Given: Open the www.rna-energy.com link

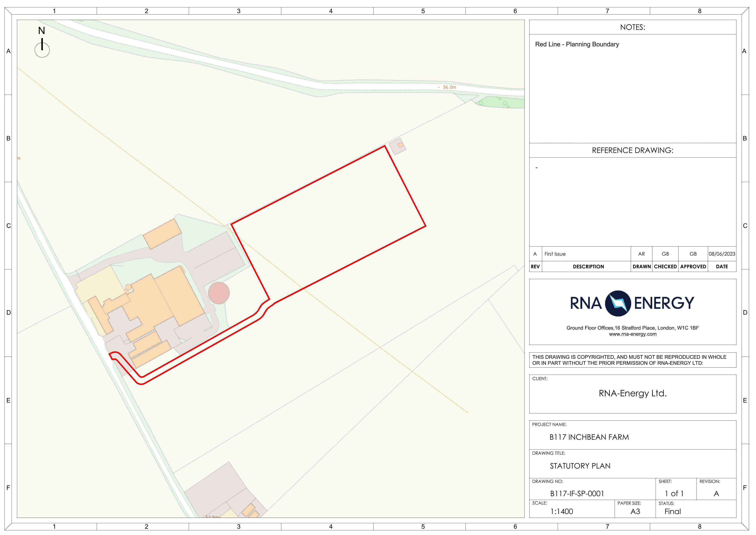Looking at the screenshot, I should point(633,334).
